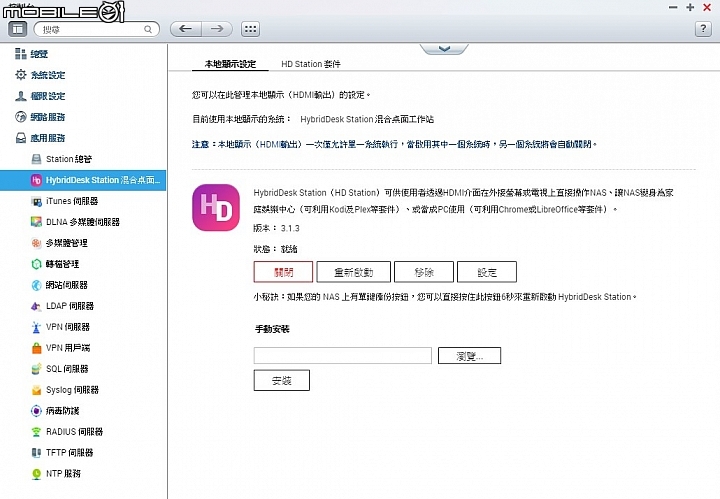Click the NTP 服務 clock icon
Image resolution: width=720 pixels, height=499 pixels.
(36, 474)
